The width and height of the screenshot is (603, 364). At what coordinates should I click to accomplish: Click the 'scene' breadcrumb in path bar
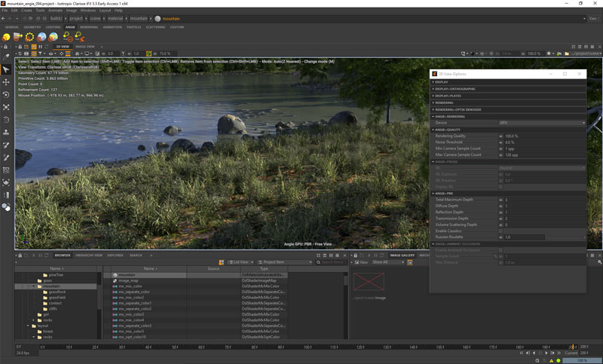[x=95, y=18]
